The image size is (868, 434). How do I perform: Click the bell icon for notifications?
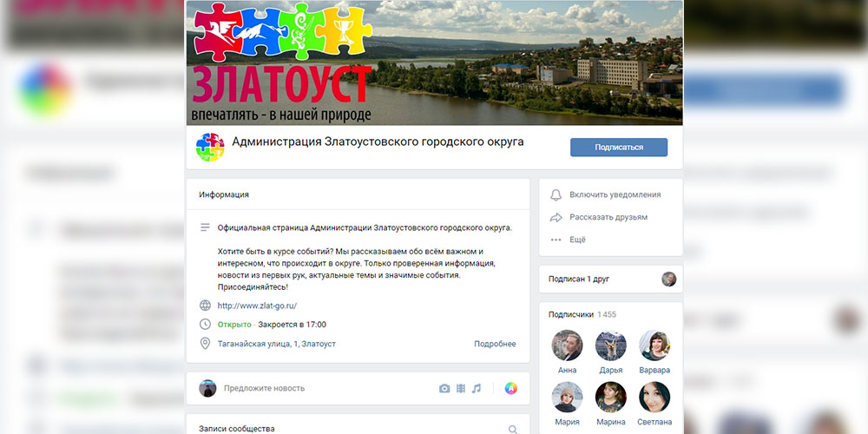tap(556, 194)
